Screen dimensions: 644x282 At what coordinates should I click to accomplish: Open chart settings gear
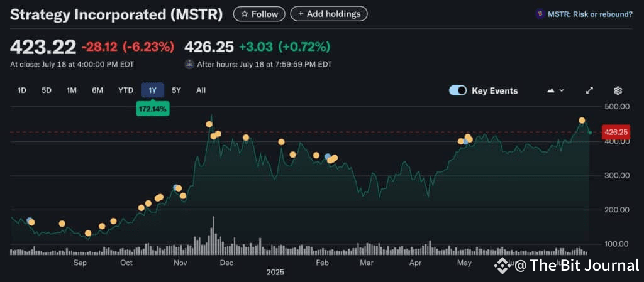tap(618, 90)
